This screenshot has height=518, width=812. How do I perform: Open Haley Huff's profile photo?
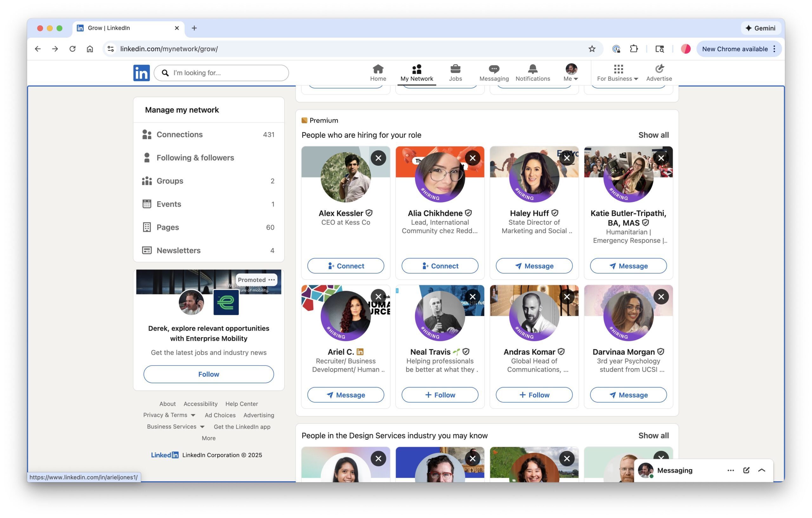pyautogui.click(x=534, y=177)
